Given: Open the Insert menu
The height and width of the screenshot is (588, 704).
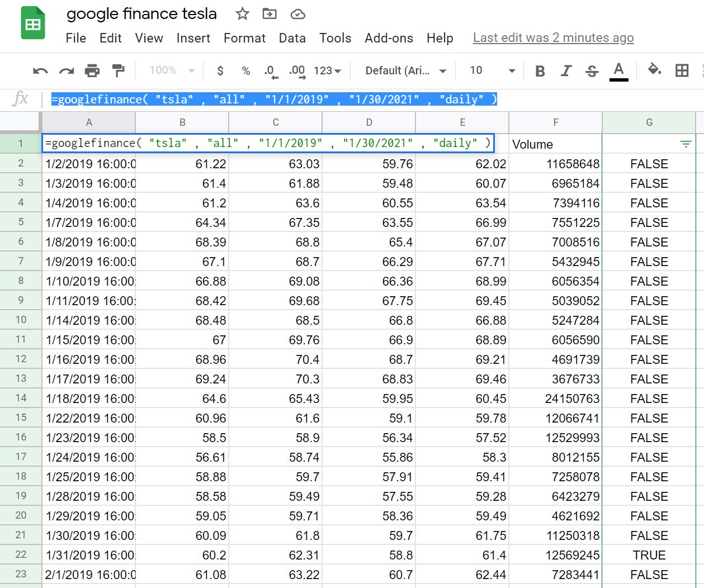Looking at the screenshot, I should tap(193, 38).
